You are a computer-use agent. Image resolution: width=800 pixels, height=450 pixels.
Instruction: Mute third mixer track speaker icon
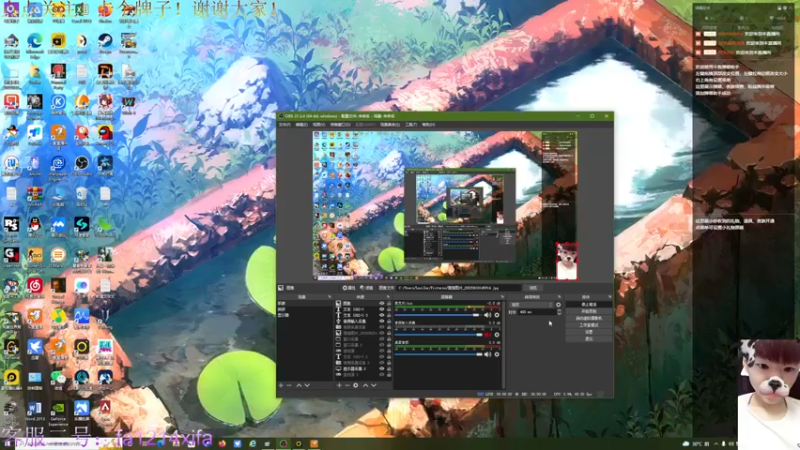(x=488, y=355)
